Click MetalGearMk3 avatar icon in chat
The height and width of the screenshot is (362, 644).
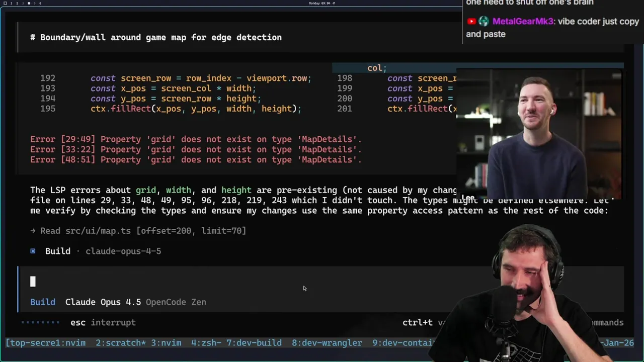coord(484,22)
